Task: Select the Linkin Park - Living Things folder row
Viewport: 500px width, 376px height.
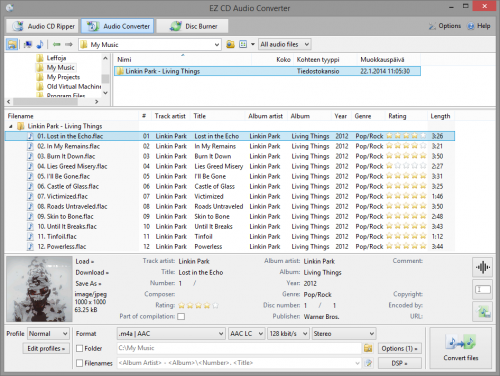Action: [267, 71]
